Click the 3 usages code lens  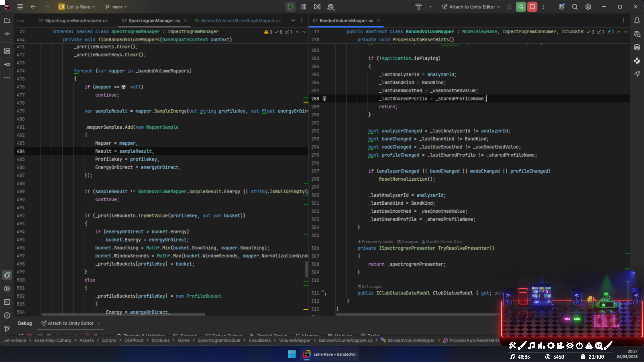tap(408, 242)
